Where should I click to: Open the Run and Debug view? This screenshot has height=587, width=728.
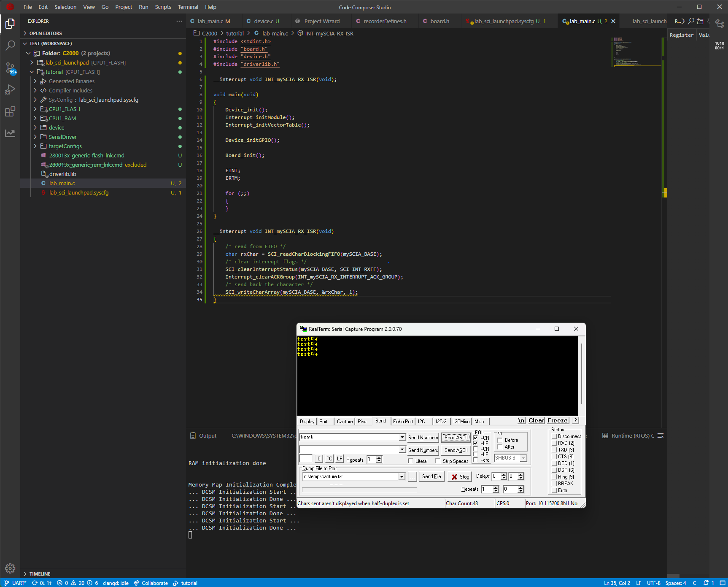pyautogui.click(x=10, y=89)
